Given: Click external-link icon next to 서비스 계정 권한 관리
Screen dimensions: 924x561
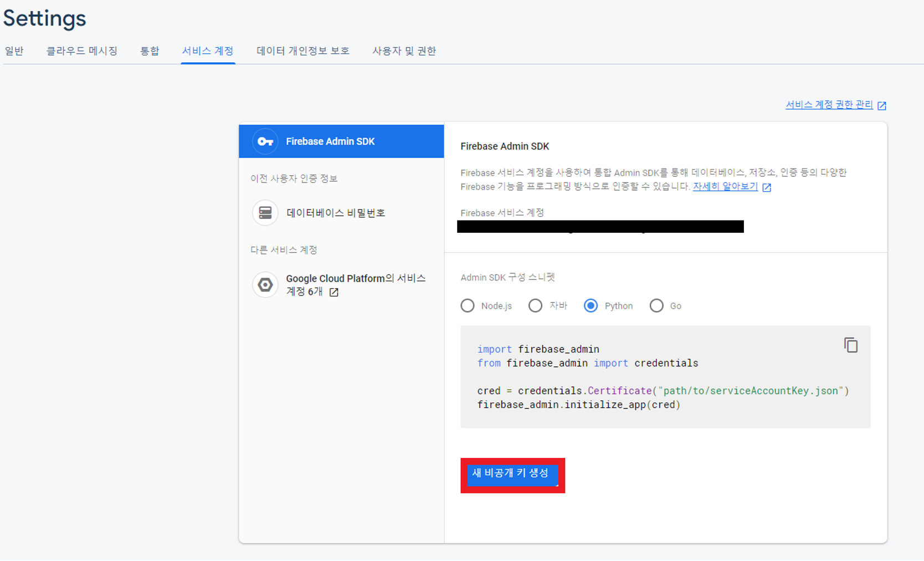Looking at the screenshot, I should pyautogui.click(x=882, y=105).
